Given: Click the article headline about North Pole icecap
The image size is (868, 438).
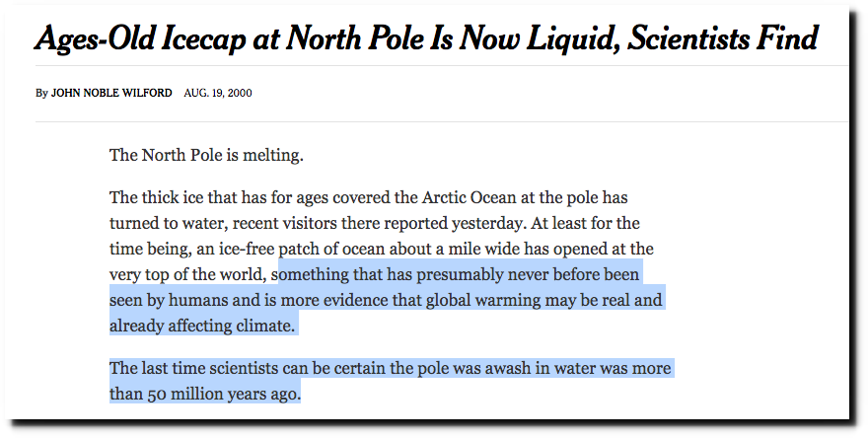Looking at the screenshot, I should tap(426, 37).
